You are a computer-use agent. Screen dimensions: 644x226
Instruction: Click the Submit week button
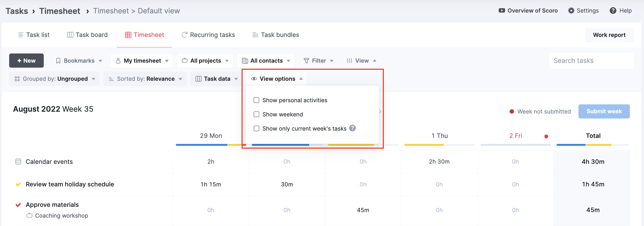tap(604, 111)
